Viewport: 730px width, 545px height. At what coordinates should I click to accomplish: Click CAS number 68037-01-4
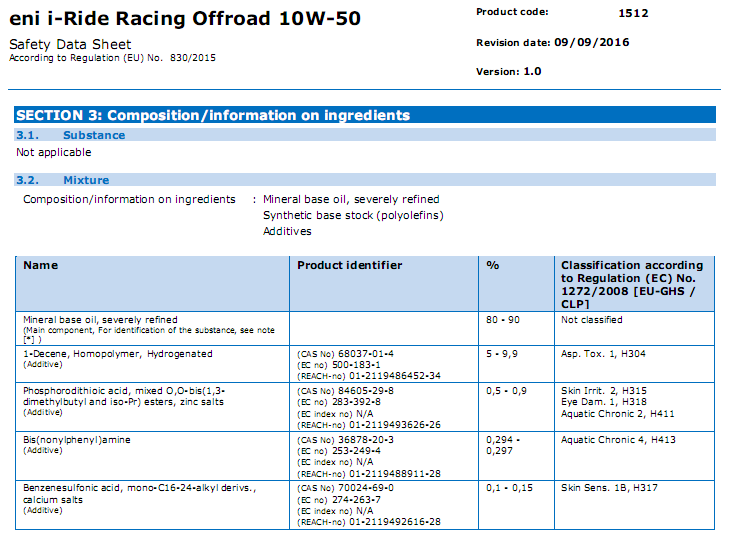pyautogui.click(x=365, y=354)
